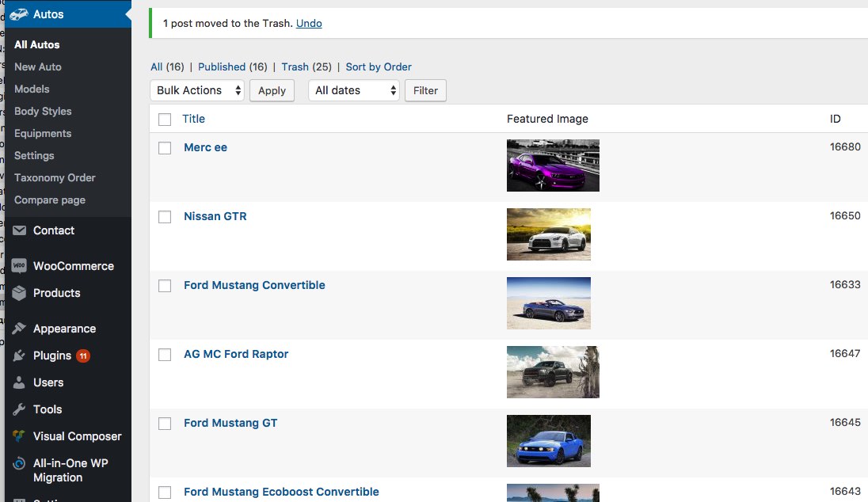Check the Nissan GTR row checkbox
This screenshot has height=502, width=868.
pos(165,217)
